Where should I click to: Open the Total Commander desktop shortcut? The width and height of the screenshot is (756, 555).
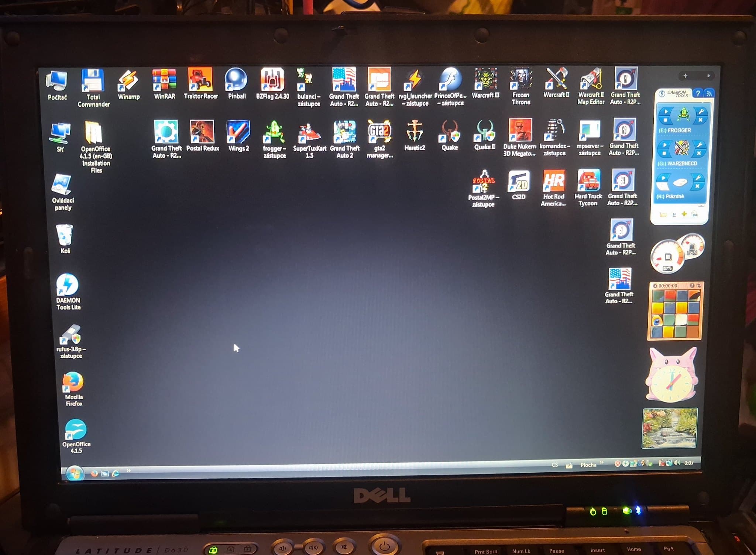point(93,88)
